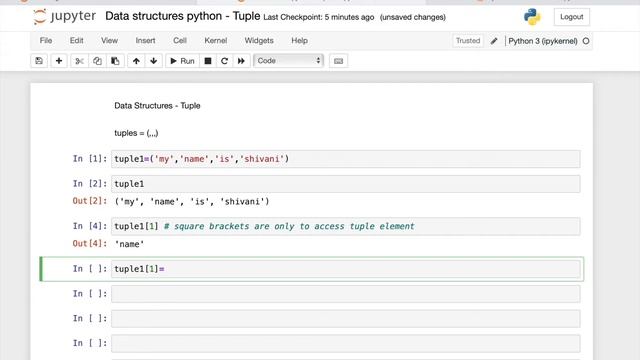This screenshot has height=360, width=640.
Task: Click the Last Checkpoint text
Action: pyautogui.click(x=318, y=17)
